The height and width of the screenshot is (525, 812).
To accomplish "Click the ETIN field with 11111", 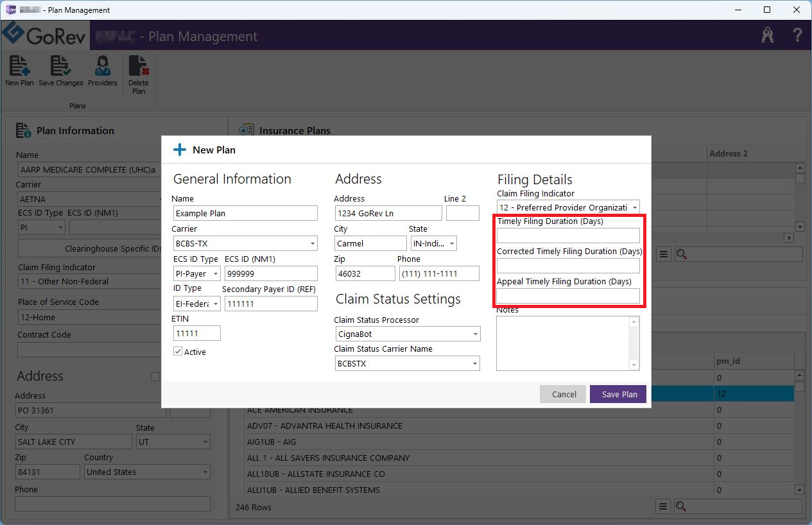I will pos(197,334).
